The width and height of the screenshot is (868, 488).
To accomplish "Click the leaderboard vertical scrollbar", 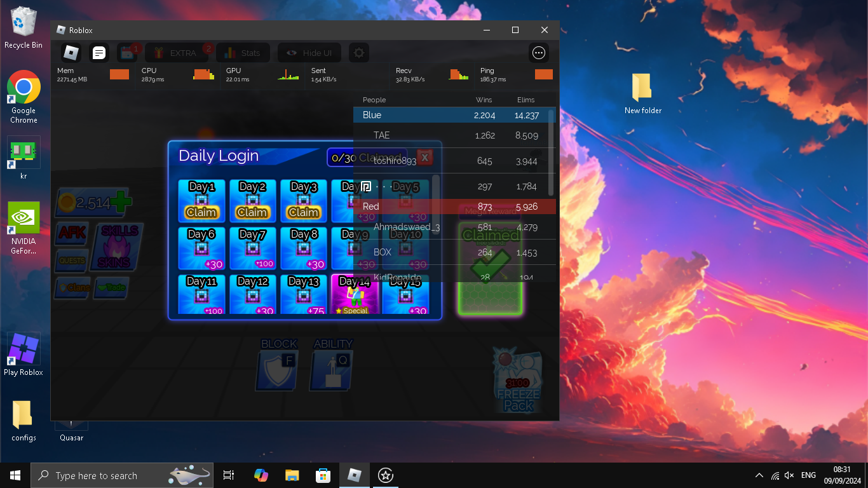I will coord(551,152).
